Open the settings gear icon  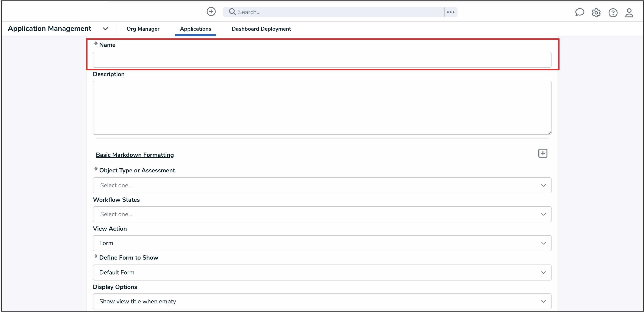pos(596,13)
